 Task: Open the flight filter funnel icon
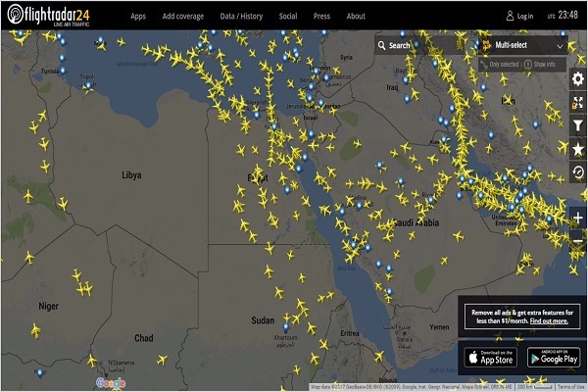click(x=577, y=125)
